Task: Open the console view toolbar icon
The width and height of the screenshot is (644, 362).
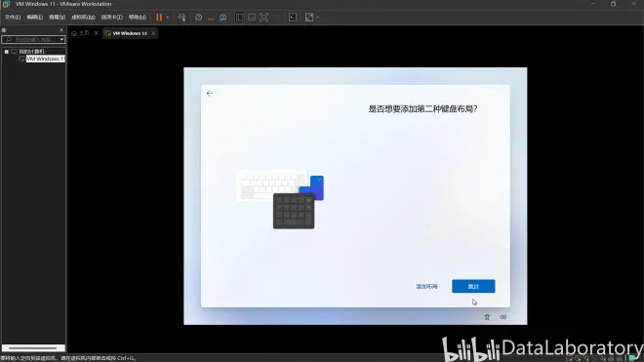Action: 293,18
